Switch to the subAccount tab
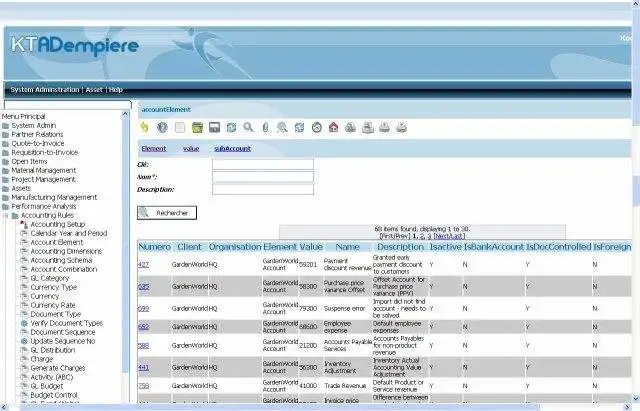Image resolution: width=640 pixels, height=411 pixels. point(233,149)
